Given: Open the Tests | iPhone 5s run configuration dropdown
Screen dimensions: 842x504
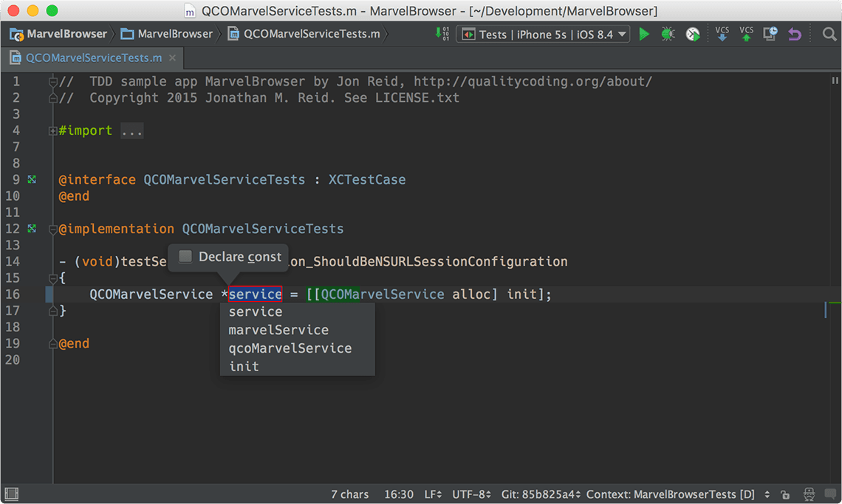Looking at the screenshot, I should pos(543,34).
